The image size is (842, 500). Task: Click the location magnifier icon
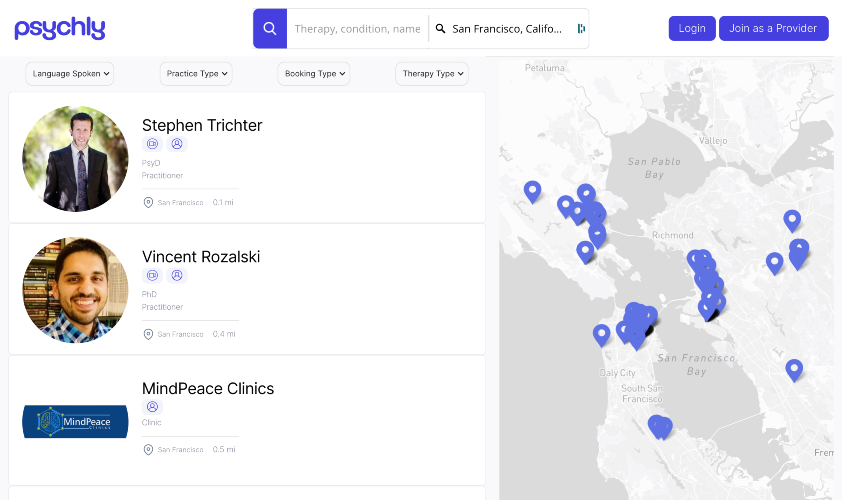click(440, 28)
